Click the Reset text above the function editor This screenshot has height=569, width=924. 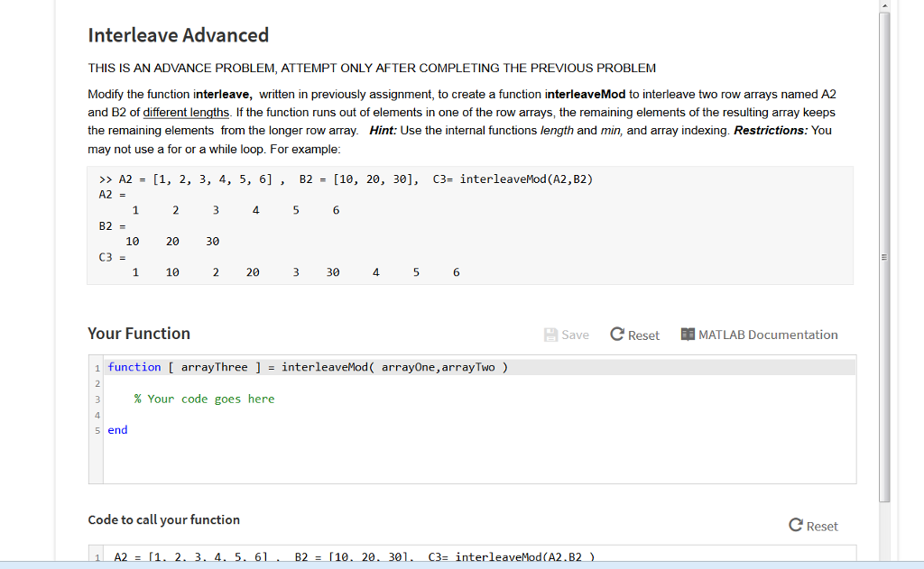643,335
